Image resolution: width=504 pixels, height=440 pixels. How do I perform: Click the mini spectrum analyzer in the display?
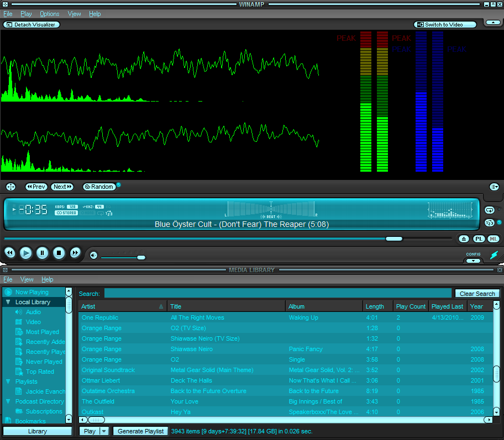[450, 211]
